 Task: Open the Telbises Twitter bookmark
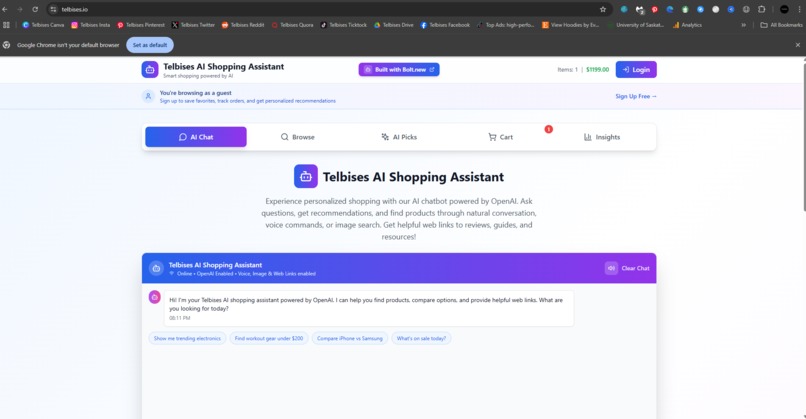click(x=193, y=25)
